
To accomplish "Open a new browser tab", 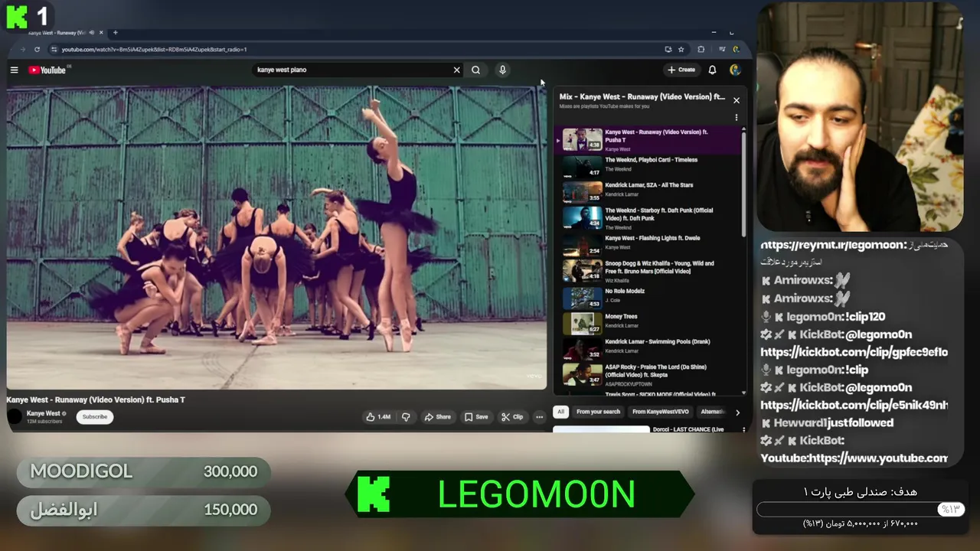I will tap(115, 32).
